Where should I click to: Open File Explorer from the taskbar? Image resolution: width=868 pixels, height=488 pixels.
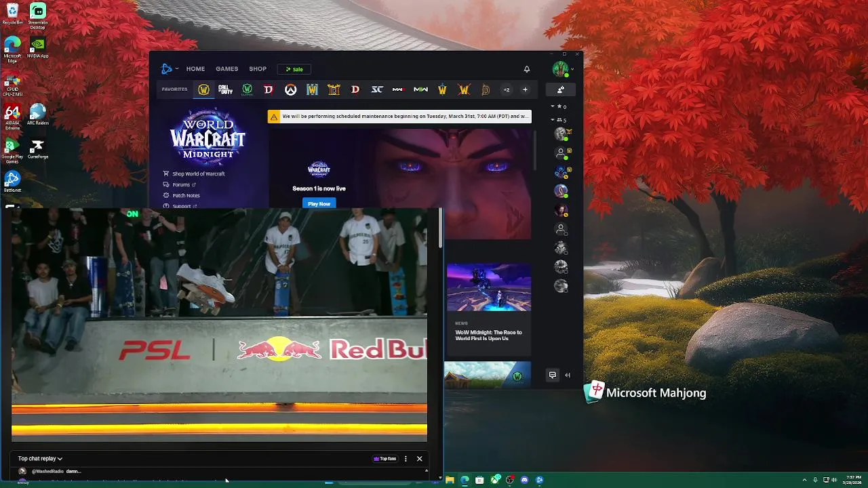[450, 480]
